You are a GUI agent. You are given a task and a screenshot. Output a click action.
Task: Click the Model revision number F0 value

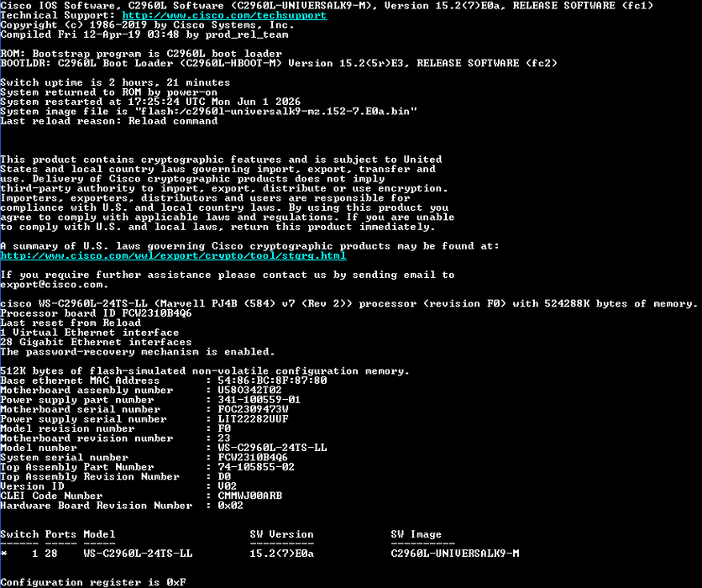click(x=224, y=429)
